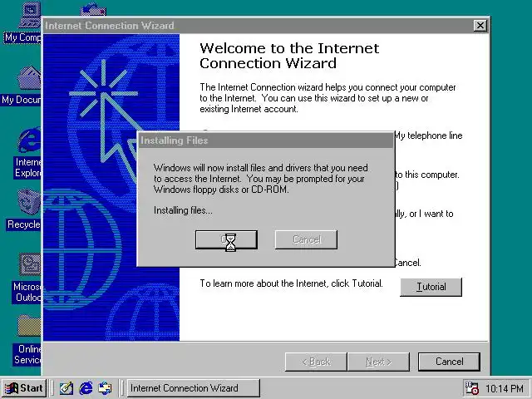The height and width of the screenshot is (399, 532).
Task: Select Internet Connection Wizard taskbar button
Action: click(x=194, y=388)
